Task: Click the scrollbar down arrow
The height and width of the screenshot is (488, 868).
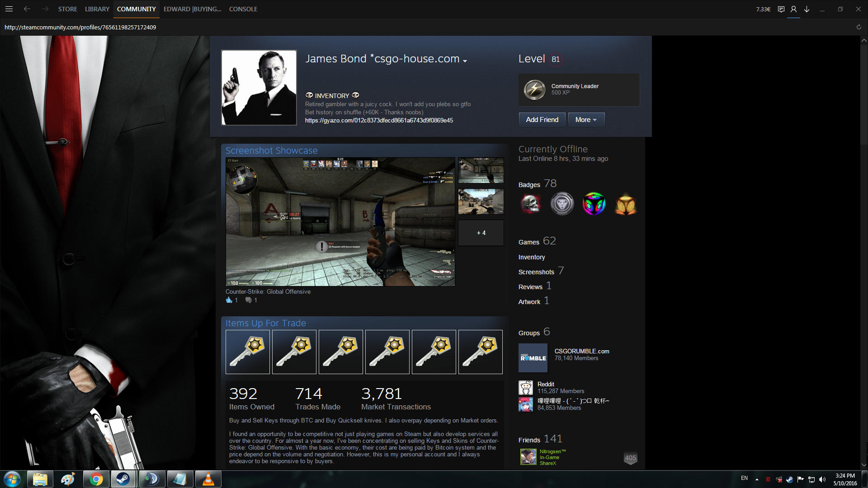Action: pos(863,465)
